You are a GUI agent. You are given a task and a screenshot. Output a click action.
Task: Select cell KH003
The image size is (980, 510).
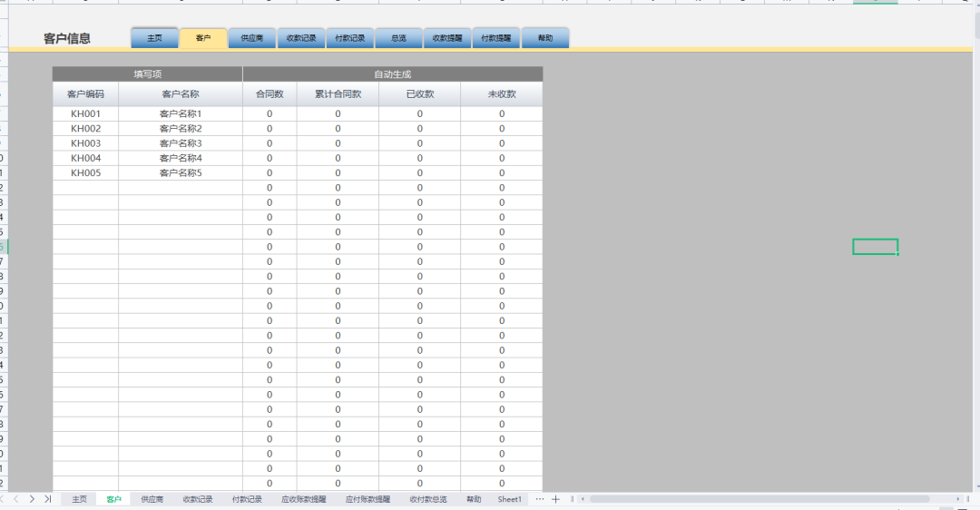click(85, 143)
